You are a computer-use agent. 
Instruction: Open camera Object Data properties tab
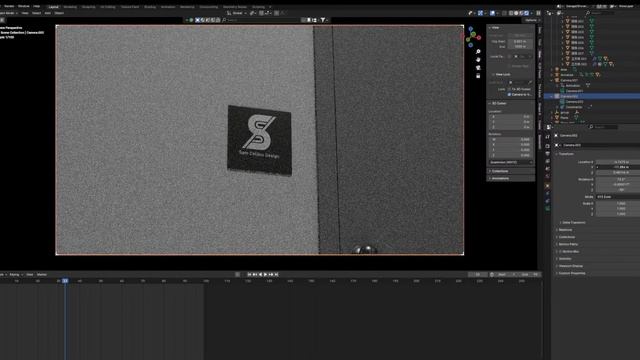click(548, 209)
